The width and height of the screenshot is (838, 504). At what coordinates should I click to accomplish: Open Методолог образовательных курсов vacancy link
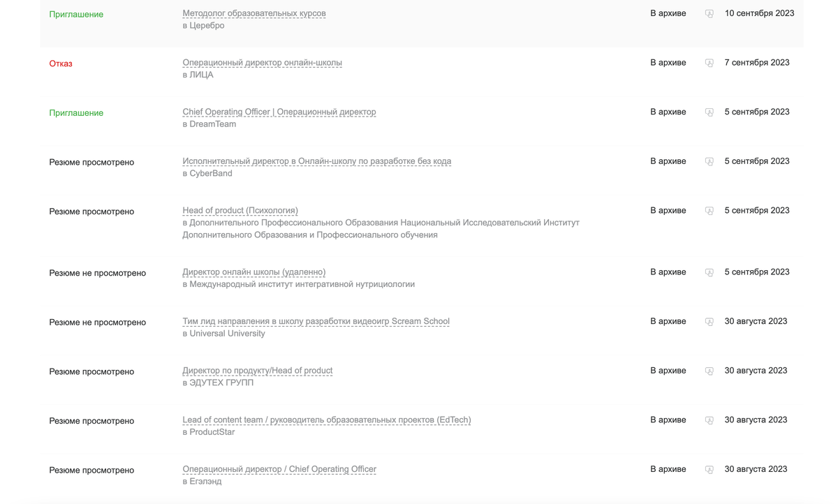254,13
